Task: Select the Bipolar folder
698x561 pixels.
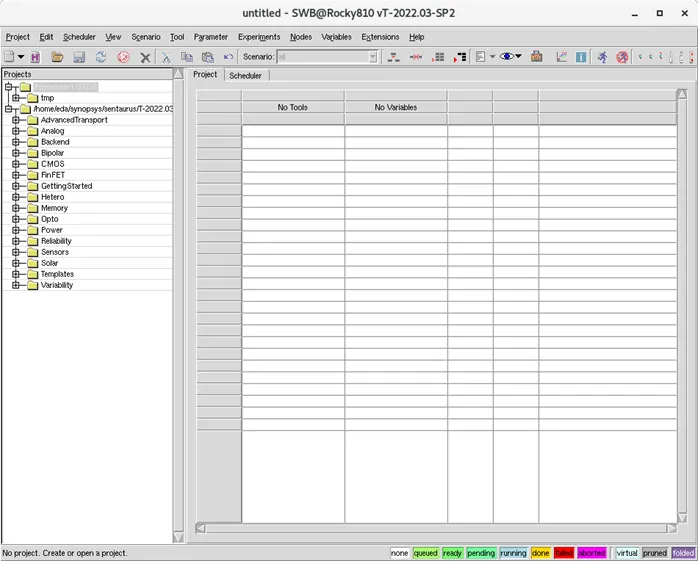Action: (x=53, y=153)
